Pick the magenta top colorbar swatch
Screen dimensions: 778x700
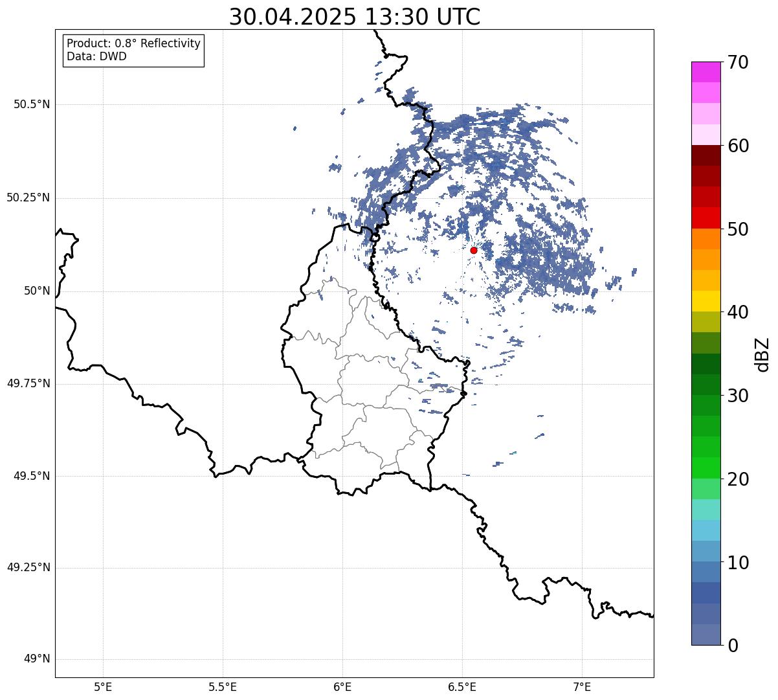tap(706, 72)
